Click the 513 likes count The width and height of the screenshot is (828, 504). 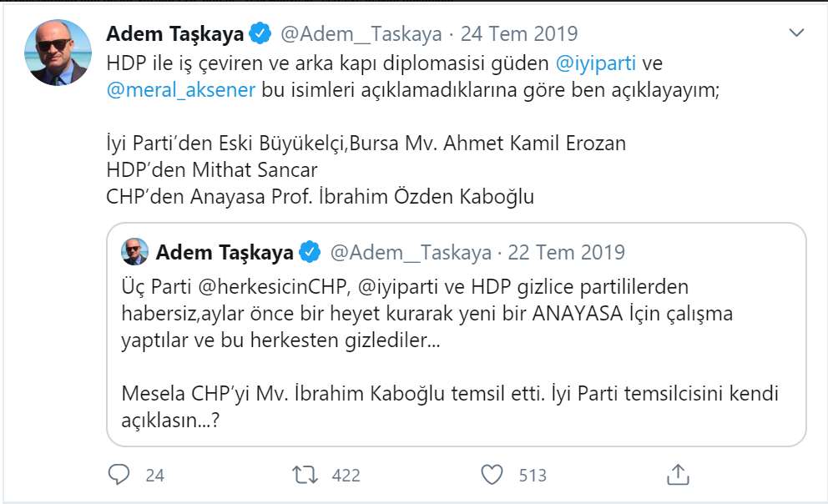[x=533, y=476]
